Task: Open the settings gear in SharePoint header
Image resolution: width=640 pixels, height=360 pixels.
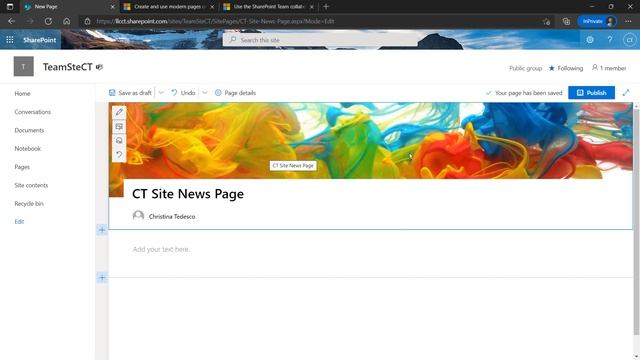Action: pyautogui.click(x=590, y=40)
